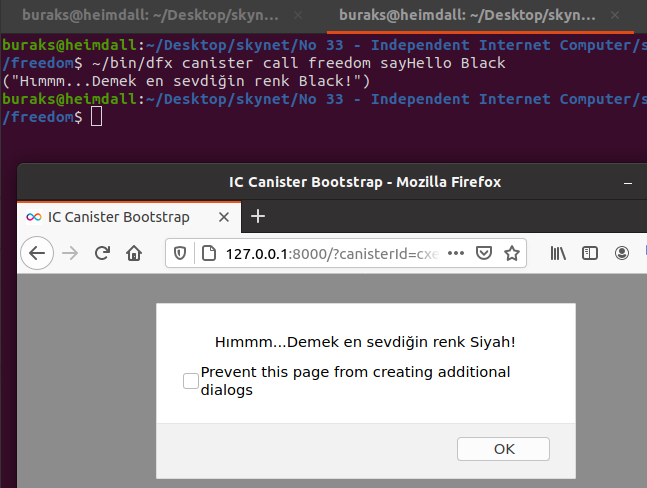Toggle Firefox sidebar icon
This screenshot has width=647, height=488.
[590, 253]
